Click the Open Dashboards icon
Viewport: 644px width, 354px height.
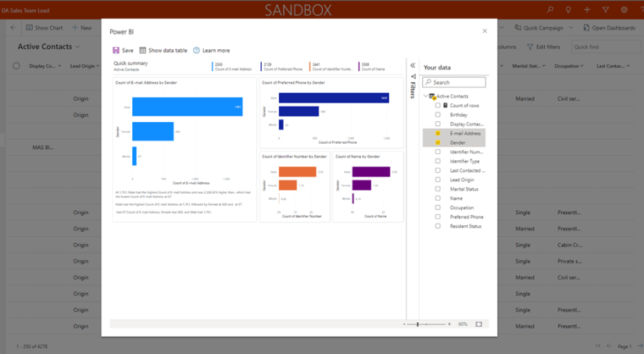pos(586,27)
